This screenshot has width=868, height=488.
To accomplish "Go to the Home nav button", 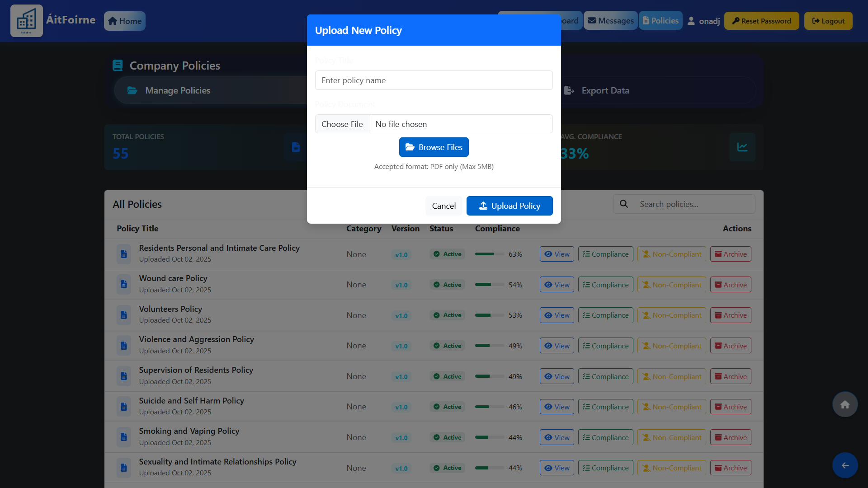I will [125, 21].
